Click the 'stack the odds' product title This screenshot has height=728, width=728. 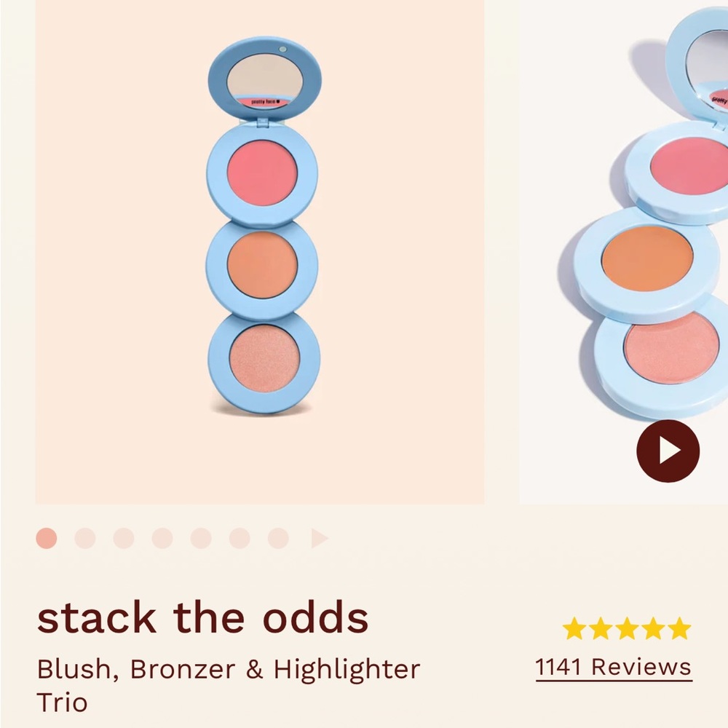click(202, 619)
